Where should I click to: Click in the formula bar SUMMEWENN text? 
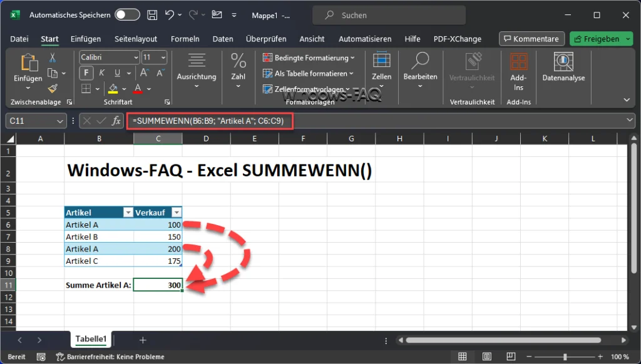[x=208, y=121]
